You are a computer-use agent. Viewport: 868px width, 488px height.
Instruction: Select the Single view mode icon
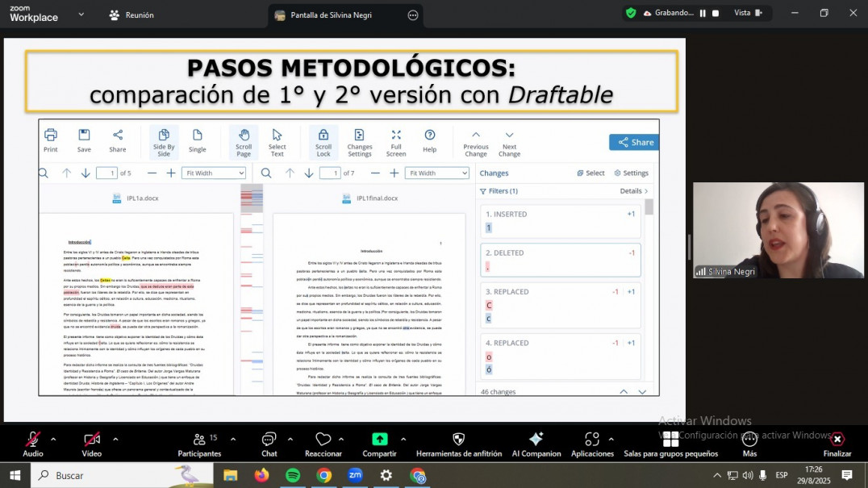point(197,140)
